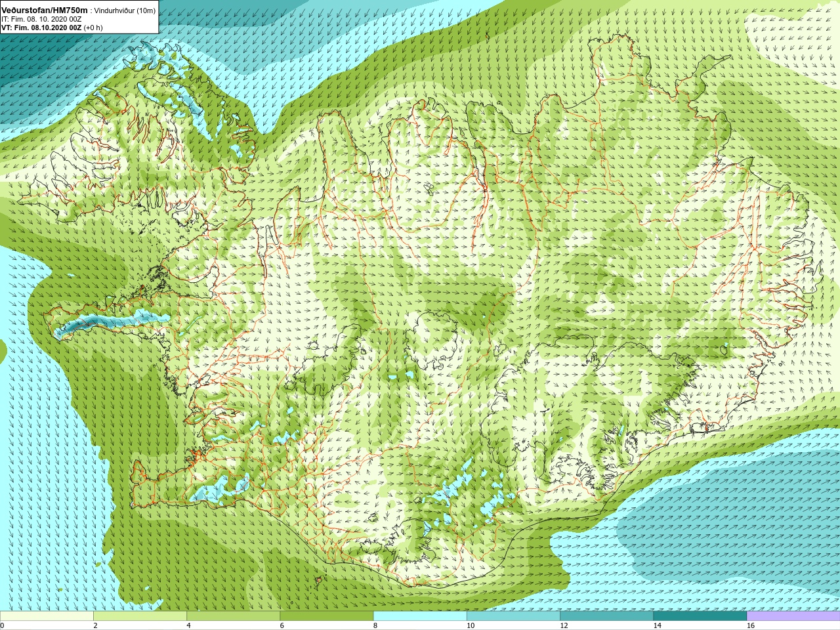Click the light green 2–4 legend swatch
This screenshot has width=840, height=630.
pyautogui.click(x=140, y=616)
